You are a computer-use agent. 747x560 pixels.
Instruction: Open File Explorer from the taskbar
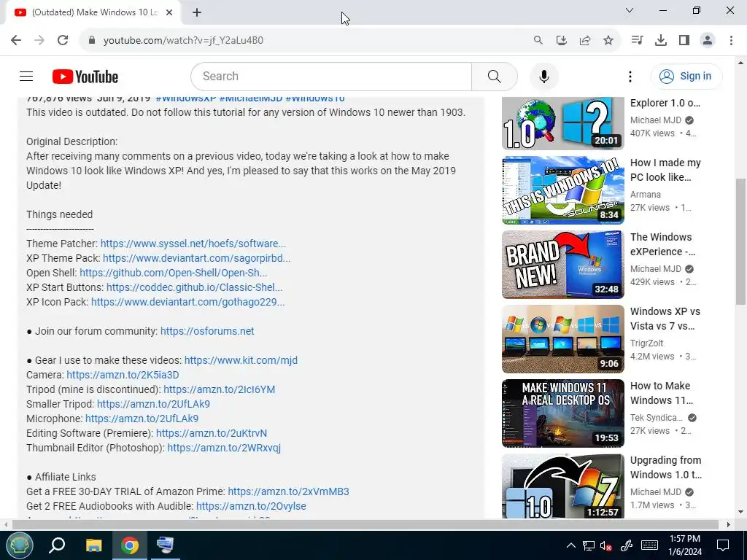tap(93, 545)
